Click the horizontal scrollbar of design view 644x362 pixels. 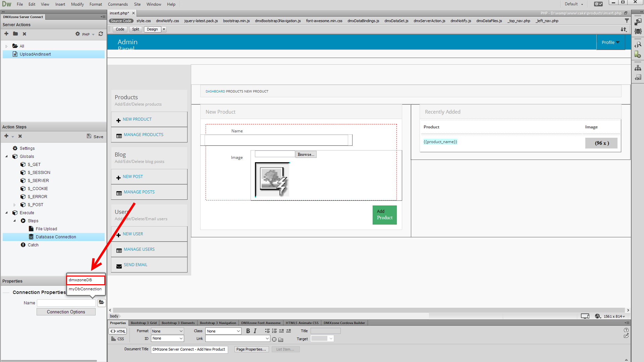(369, 310)
